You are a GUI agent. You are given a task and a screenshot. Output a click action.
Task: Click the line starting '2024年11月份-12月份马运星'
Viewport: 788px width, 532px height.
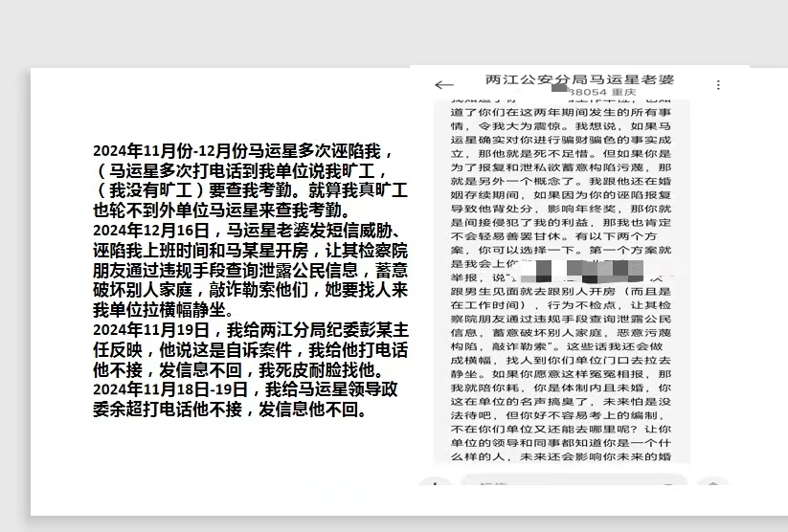tap(243, 150)
